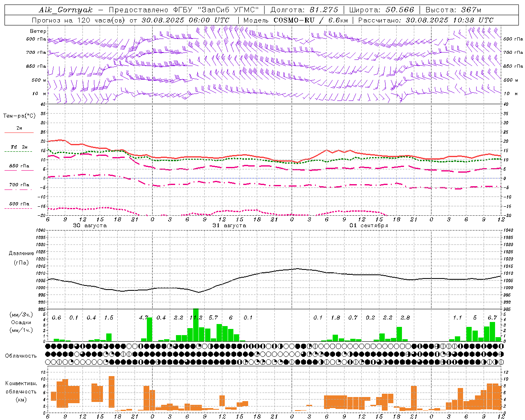Viewport: 525px width, 420px height.
Task: Click the Тем-ра(°C) temperature panel label
Action: tap(19, 116)
